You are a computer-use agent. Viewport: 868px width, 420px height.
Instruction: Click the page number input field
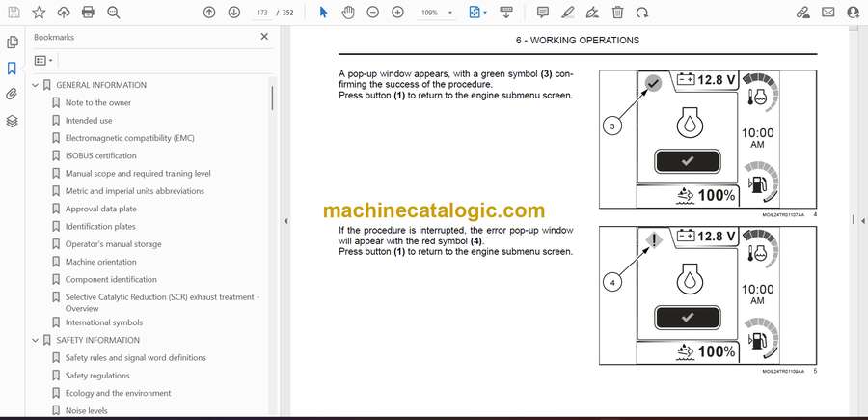259,13
